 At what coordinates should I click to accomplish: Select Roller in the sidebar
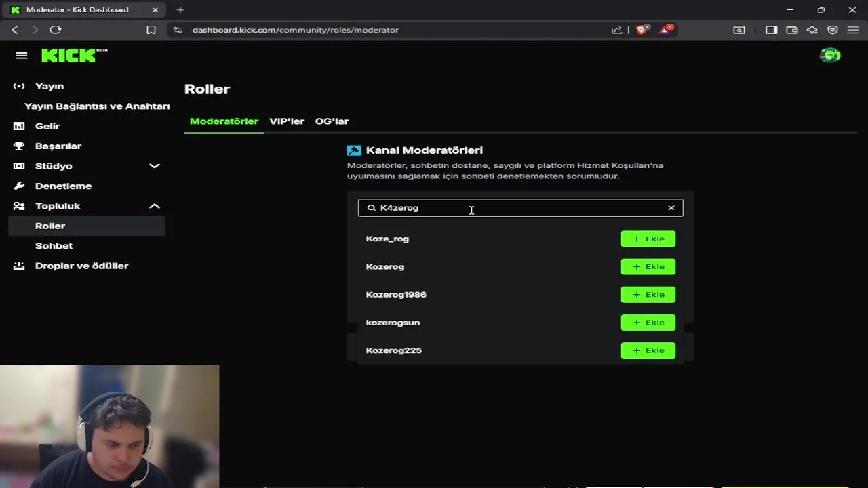(87, 226)
